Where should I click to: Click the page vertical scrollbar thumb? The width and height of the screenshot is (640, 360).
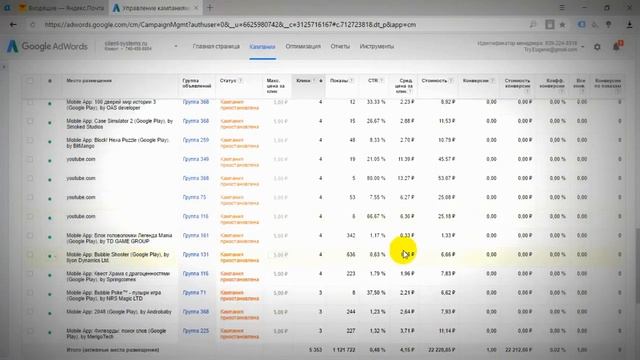[x=637, y=265]
